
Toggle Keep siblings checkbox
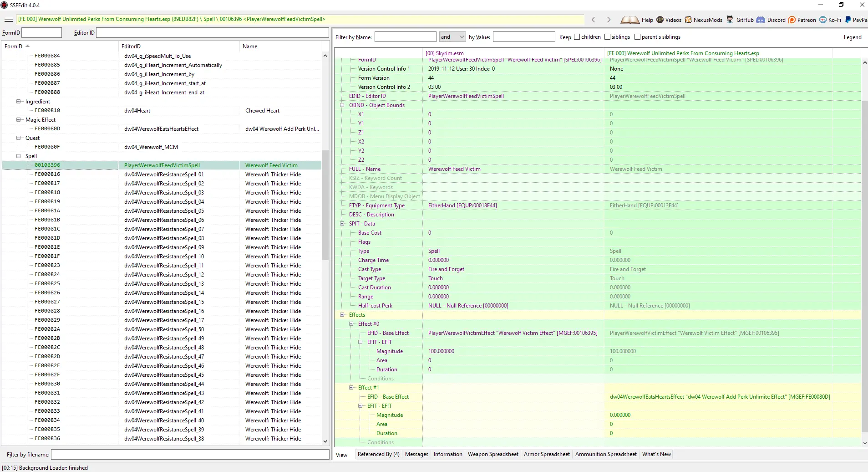(x=608, y=37)
